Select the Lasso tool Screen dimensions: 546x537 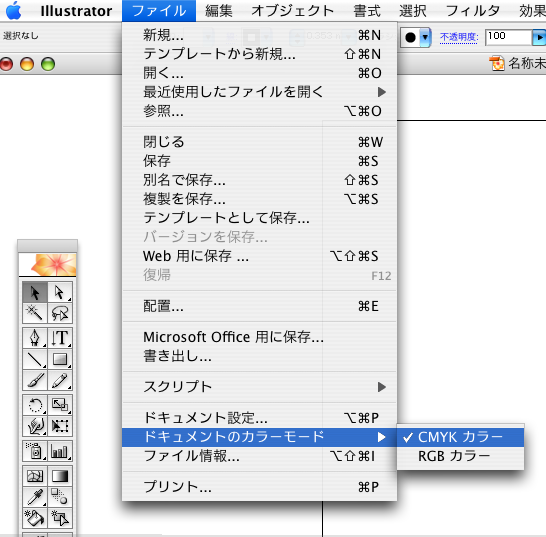60,313
